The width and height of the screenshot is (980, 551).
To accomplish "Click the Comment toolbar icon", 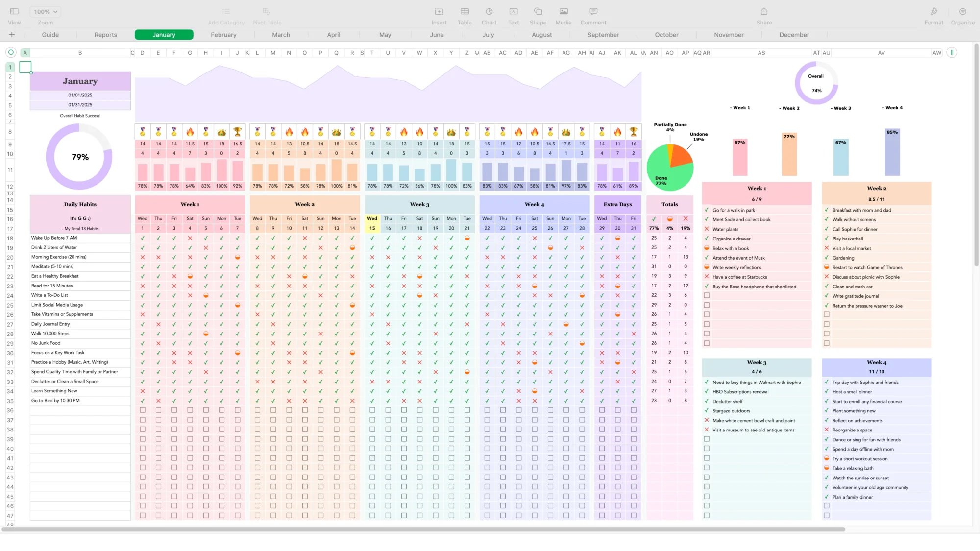I will coord(593,11).
